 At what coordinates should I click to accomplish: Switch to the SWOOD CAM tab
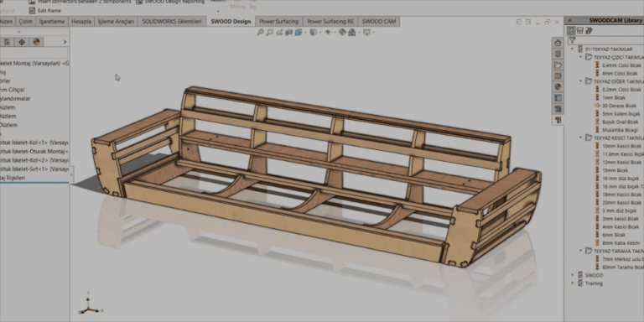coord(378,21)
